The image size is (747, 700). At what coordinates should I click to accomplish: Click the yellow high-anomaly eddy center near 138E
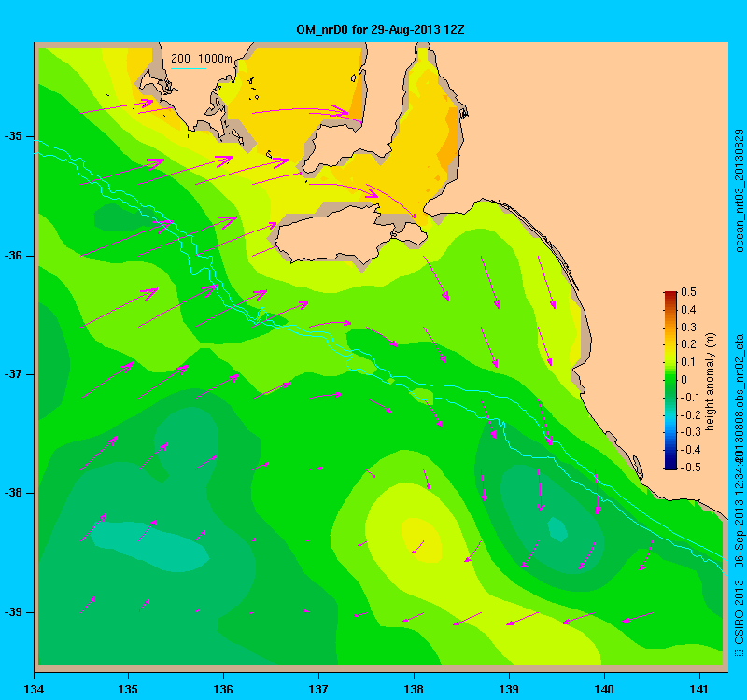(422, 539)
